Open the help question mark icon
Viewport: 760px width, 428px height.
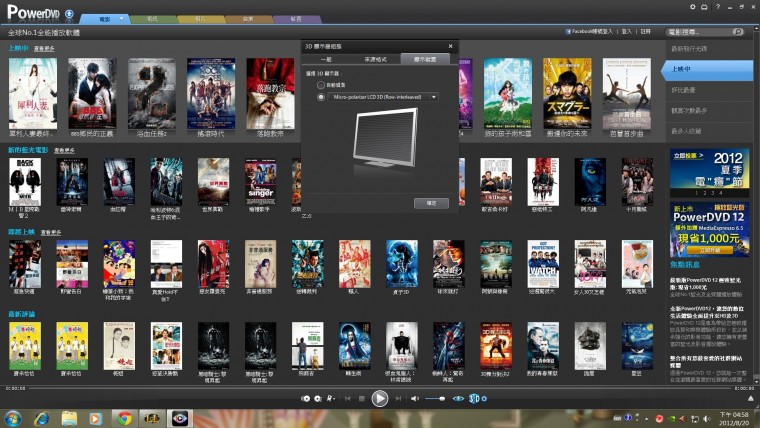coord(718,7)
